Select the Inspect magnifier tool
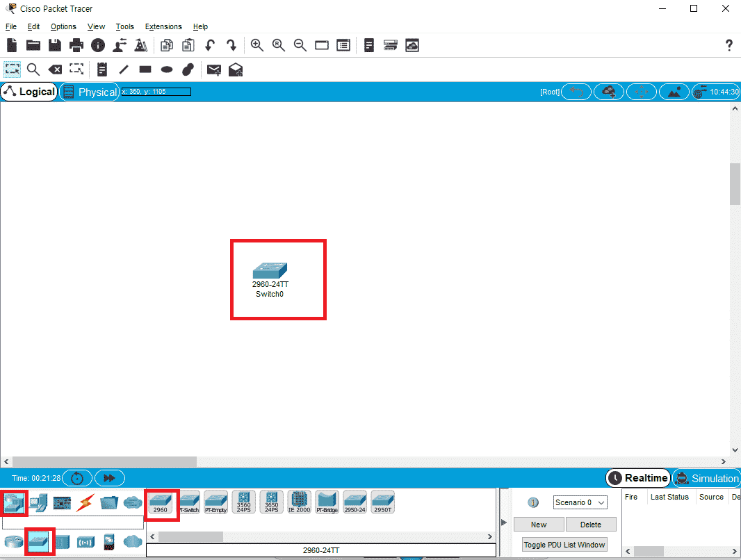Viewport: 741px width, 560px height. [33, 69]
